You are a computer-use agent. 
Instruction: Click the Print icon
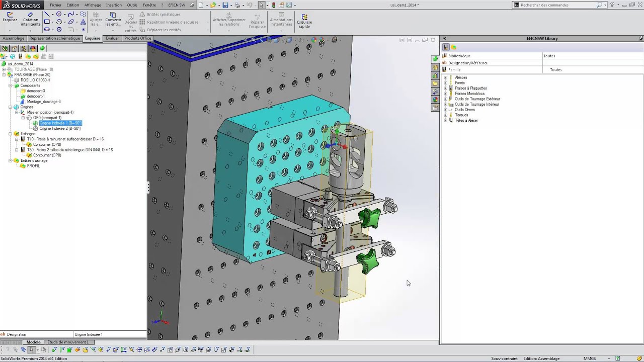[x=237, y=5]
